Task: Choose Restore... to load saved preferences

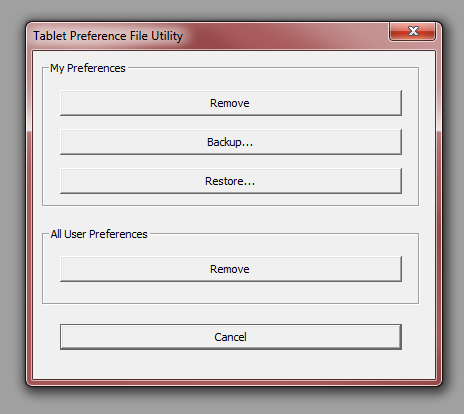Action: click(231, 181)
